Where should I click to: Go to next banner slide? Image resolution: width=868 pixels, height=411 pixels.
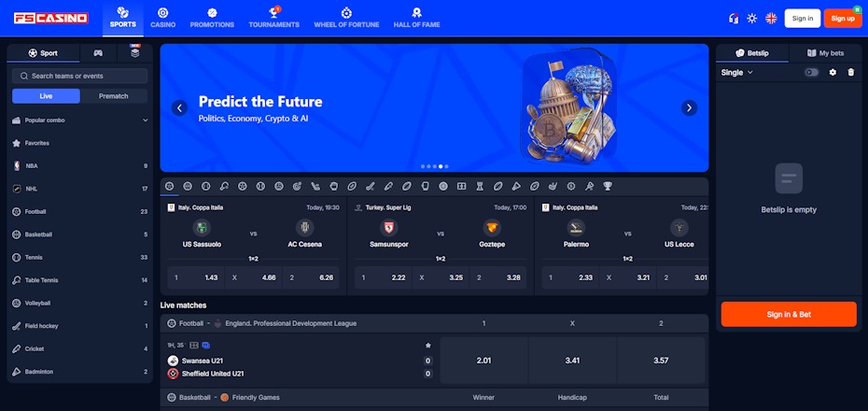[x=689, y=108]
